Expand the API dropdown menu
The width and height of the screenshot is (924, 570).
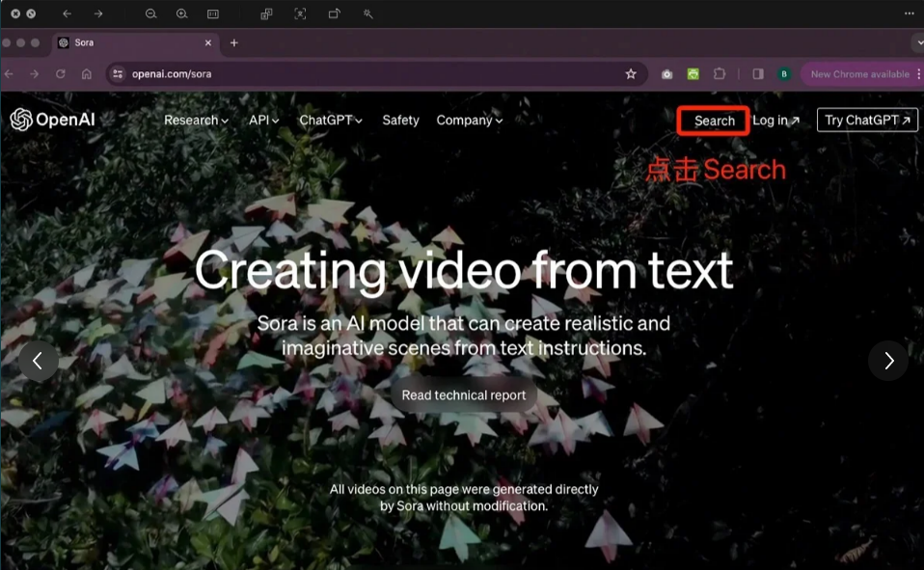coord(264,121)
